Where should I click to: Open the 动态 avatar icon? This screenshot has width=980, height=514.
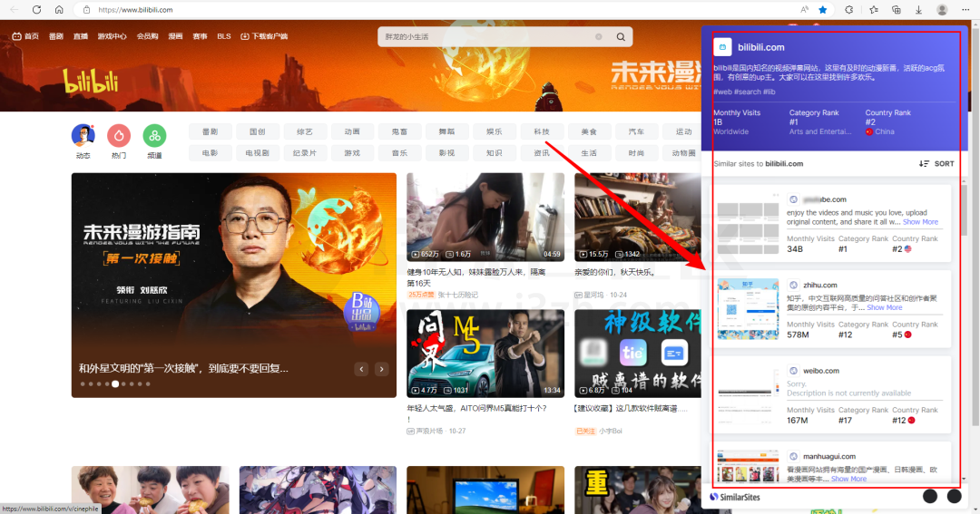(x=83, y=136)
